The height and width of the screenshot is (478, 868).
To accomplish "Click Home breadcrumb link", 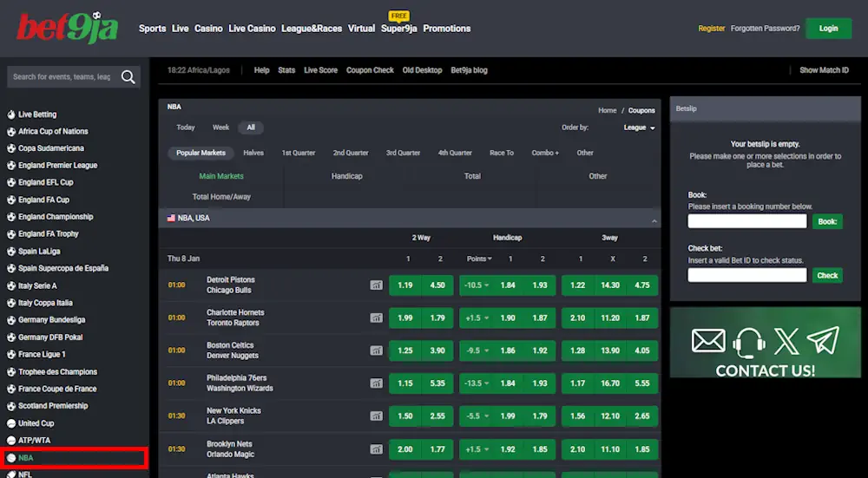I will 607,111.
